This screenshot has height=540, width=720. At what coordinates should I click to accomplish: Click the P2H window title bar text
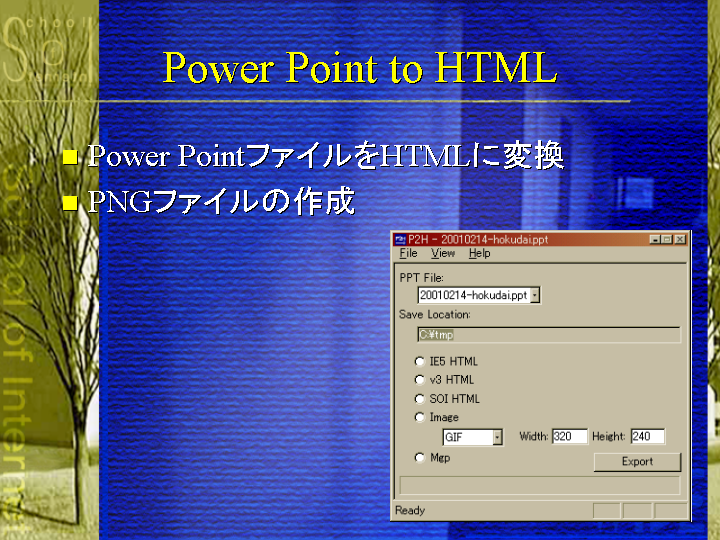[478, 239]
